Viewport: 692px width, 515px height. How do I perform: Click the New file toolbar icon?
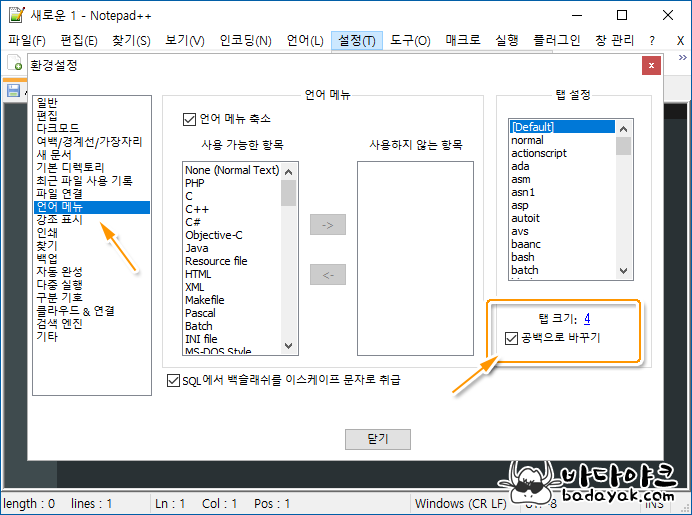(x=15, y=63)
